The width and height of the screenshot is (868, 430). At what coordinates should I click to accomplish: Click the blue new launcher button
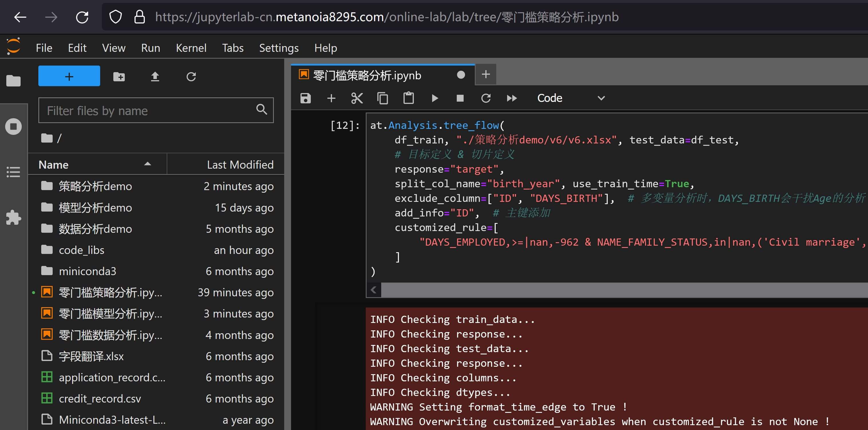coord(69,76)
